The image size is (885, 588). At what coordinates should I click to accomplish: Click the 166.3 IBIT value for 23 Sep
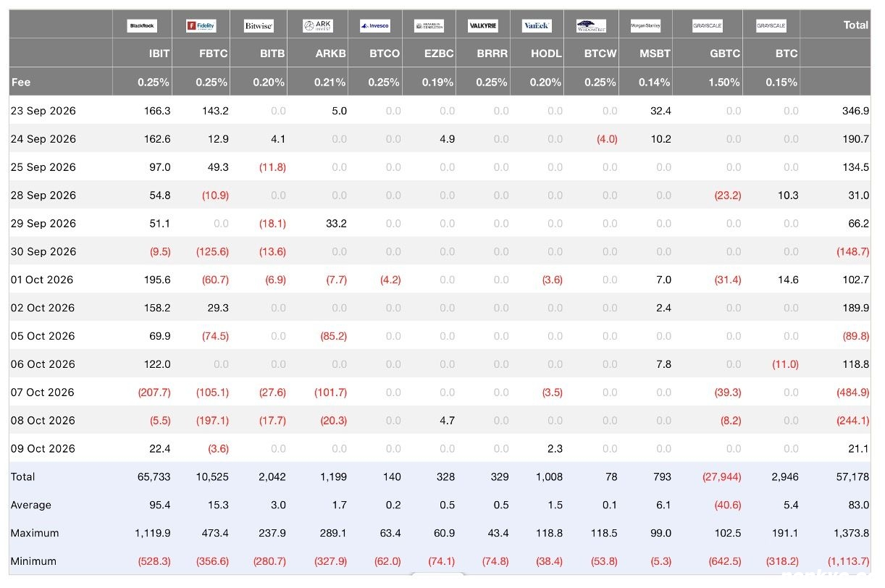click(x=158, y=111)
